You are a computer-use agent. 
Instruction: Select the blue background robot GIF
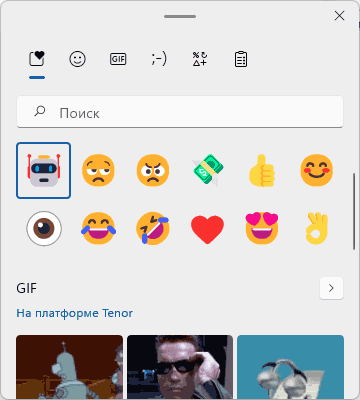[x=290, y=367]
